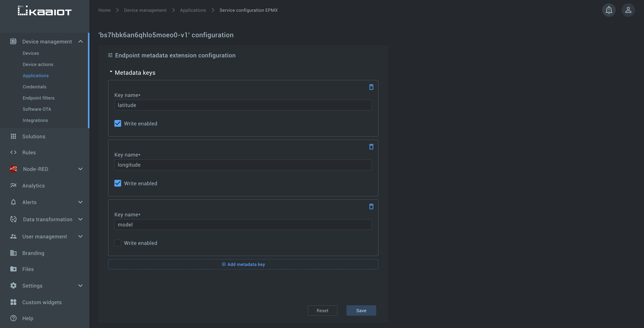This screenshot has width=644, height=328.
Task: Expand the Node-RED menu chevron
Action: click(80, 169)
